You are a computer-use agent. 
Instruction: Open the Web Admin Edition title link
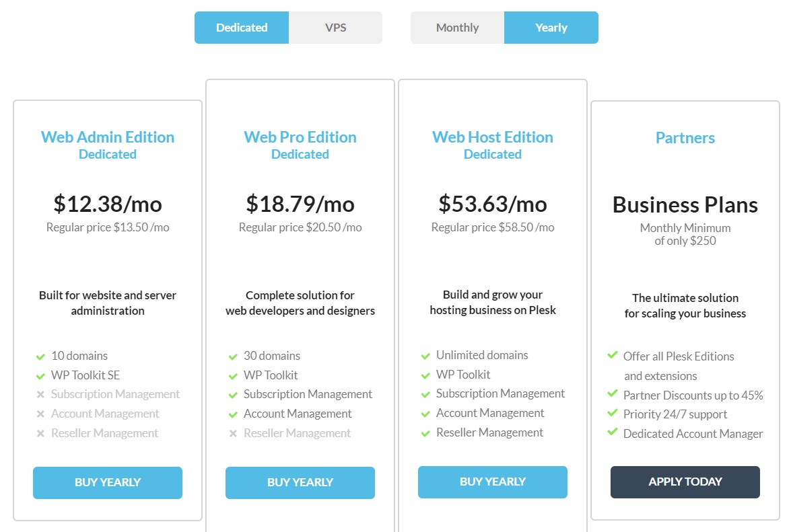(108, 137)
